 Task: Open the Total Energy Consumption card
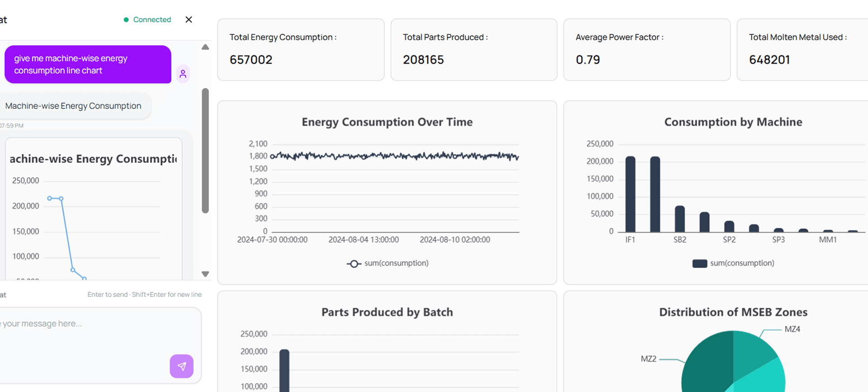coord(301,50)
